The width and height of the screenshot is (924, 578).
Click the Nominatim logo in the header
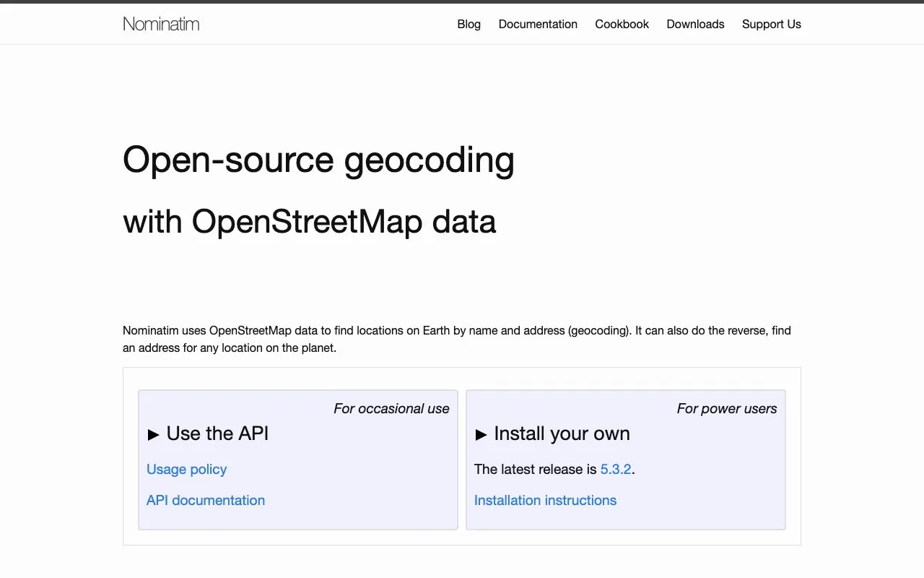pyautogui.click(x=161, y=24)
